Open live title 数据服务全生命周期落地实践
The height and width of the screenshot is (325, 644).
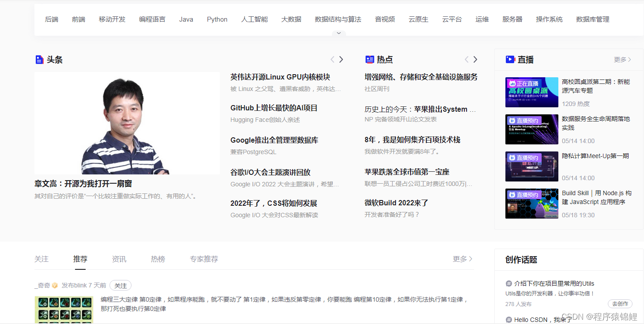pyautogui.click(x=596, y=123)
